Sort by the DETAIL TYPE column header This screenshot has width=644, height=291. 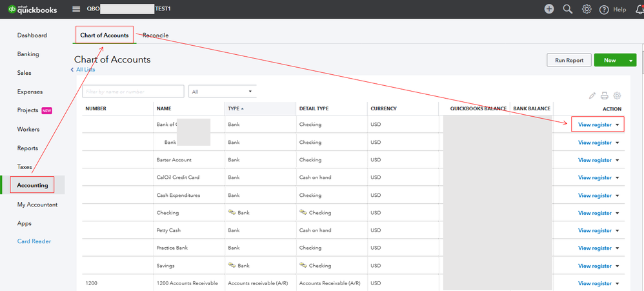(x=314, y=109)
